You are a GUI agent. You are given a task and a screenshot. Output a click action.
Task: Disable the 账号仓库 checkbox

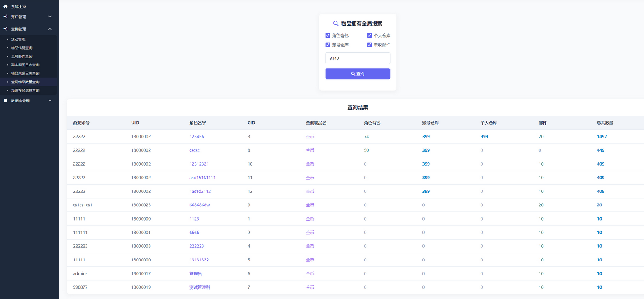(x=328, y=45)
